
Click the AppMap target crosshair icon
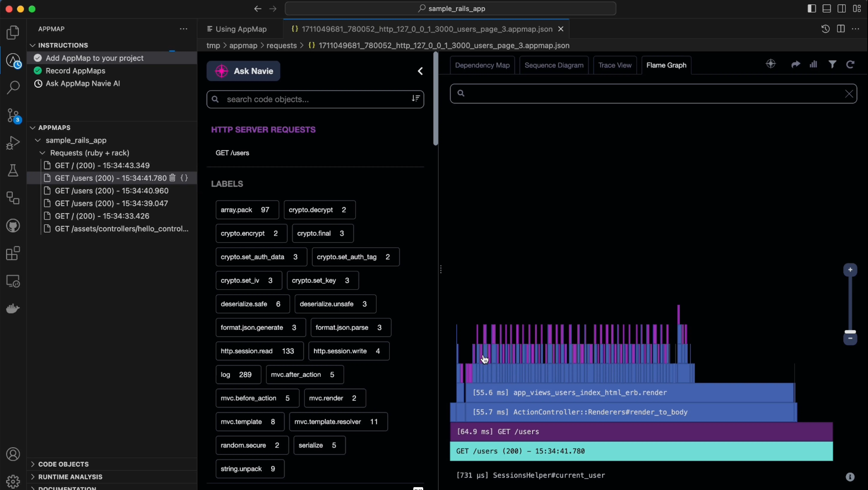coord(771,64)
